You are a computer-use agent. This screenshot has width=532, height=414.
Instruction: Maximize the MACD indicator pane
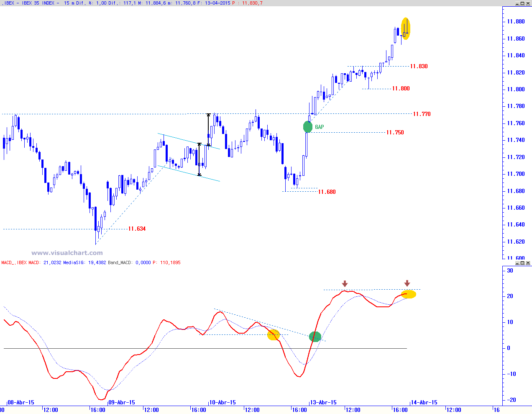(523, 263)
